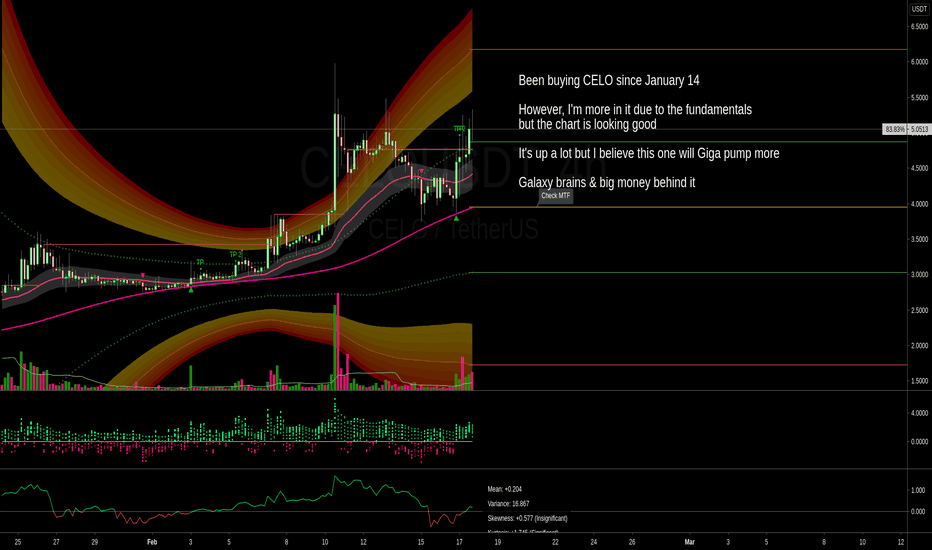Click the pink sell triangle near January 31
Image resolution: width=932 pixels, height=550 pixels.
(x=143, y=275)
